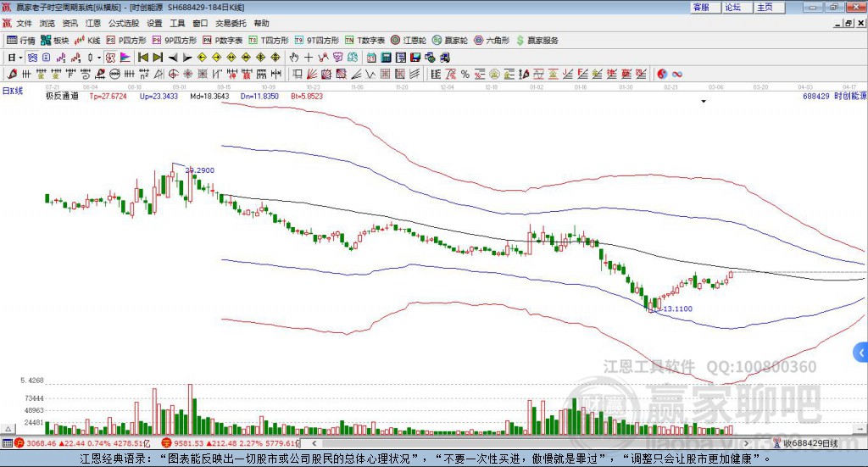This screenshot has width=868, height=467.
Task: Open the 六角形 hexagon tool
Action: [492, 41]
